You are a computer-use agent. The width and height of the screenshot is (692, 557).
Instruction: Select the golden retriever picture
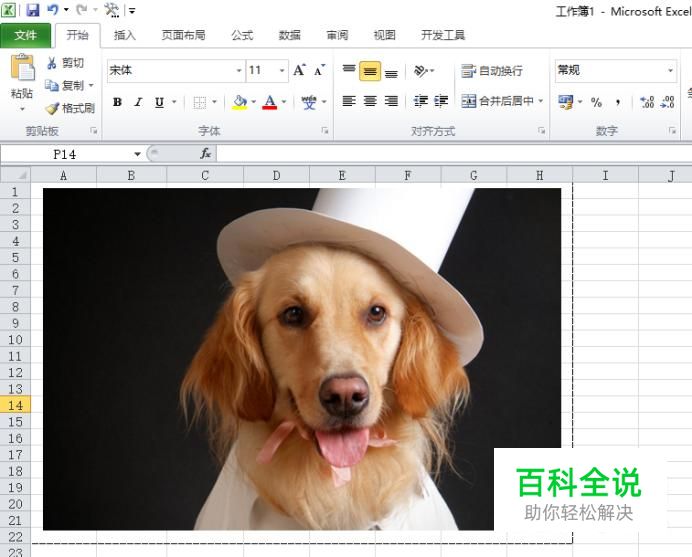(302, 359)
